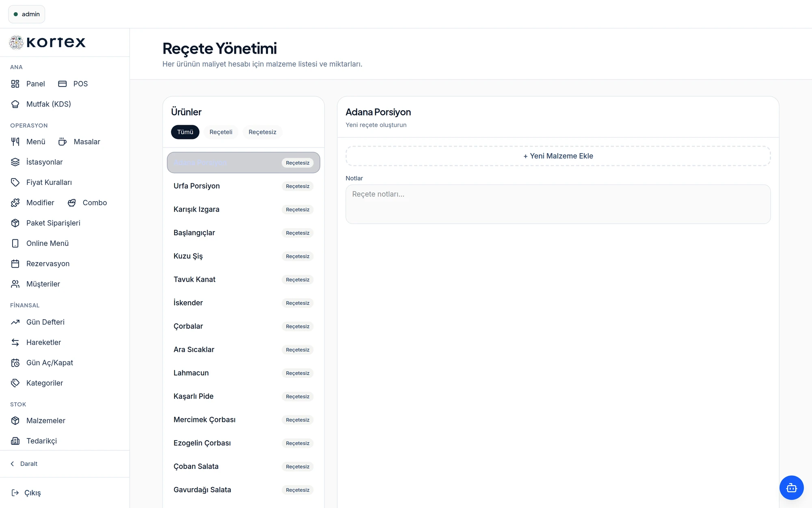Screen dimensions: 812x508
Task: Open Mutfak (KDS) page
Action: pyautogui.click(x=49, y=104)
